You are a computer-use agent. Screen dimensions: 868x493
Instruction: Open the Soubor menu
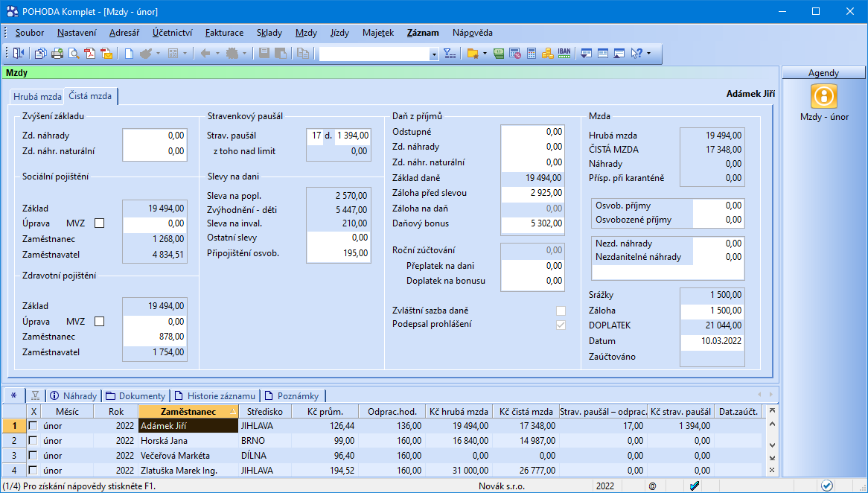click(x=30, y=33)
